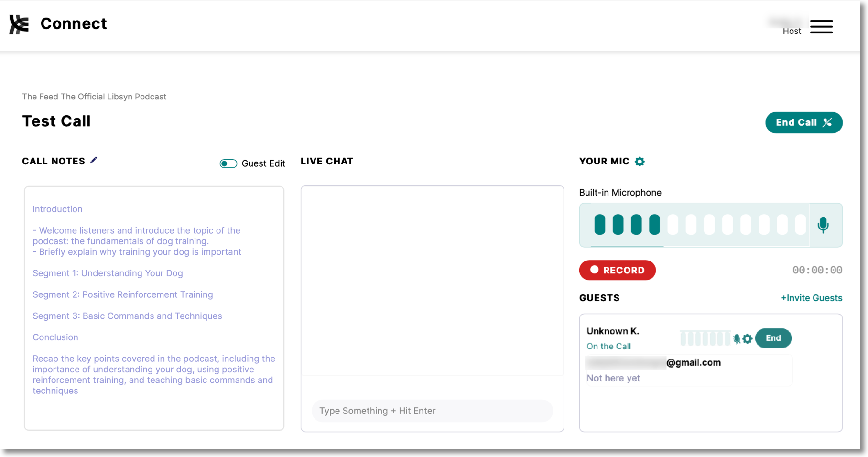
Task: Click the microphone icon on the level meter
Action: (823, 225)
